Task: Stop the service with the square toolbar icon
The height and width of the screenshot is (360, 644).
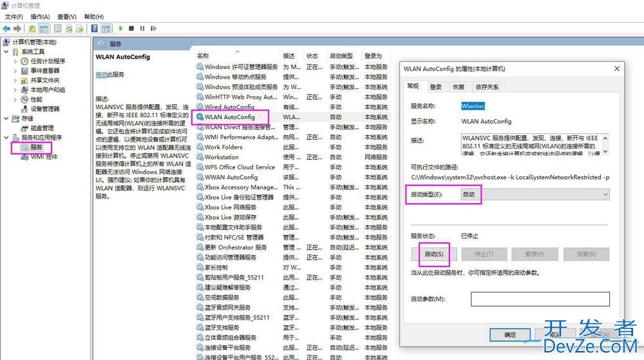Action: pos(131,28)
